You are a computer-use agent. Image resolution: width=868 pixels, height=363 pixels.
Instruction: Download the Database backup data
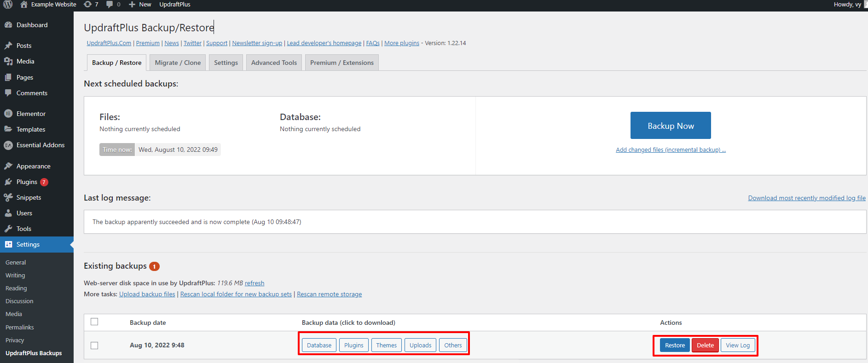point(319,345)
